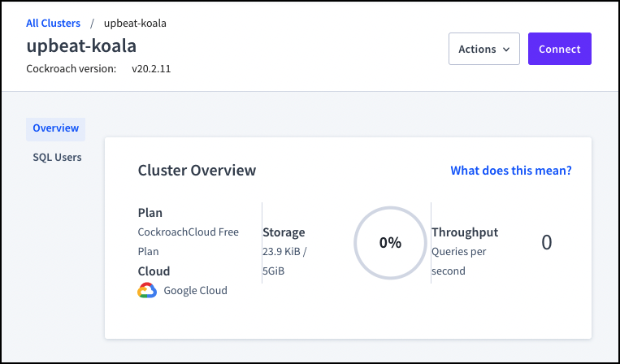
Task: Click the Throughput label
Action: (x=465, y=232)
